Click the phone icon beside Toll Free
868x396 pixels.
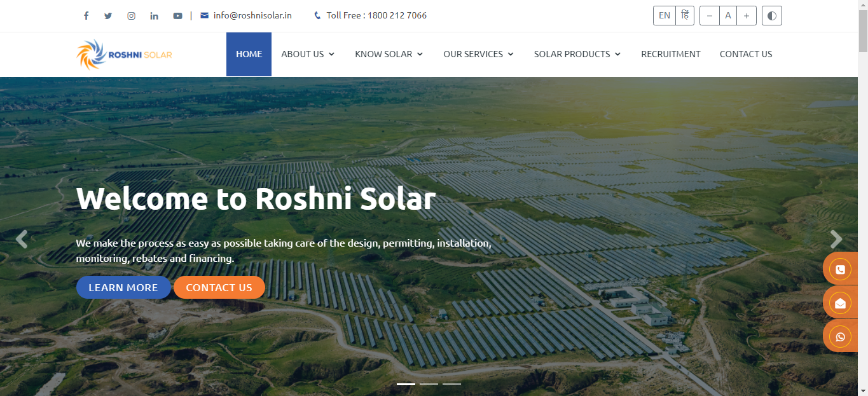[x=317, y=16]
